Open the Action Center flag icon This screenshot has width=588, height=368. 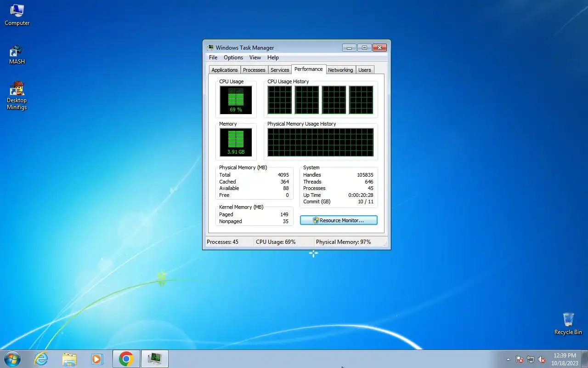520,359
